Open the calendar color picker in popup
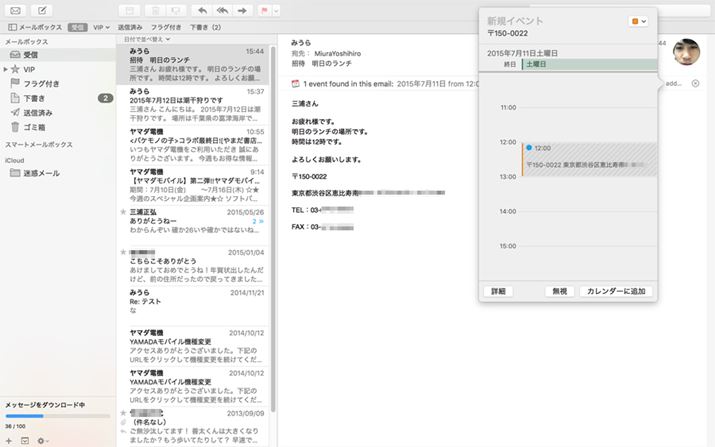This screenshot has height=447, width=715. 639,21
